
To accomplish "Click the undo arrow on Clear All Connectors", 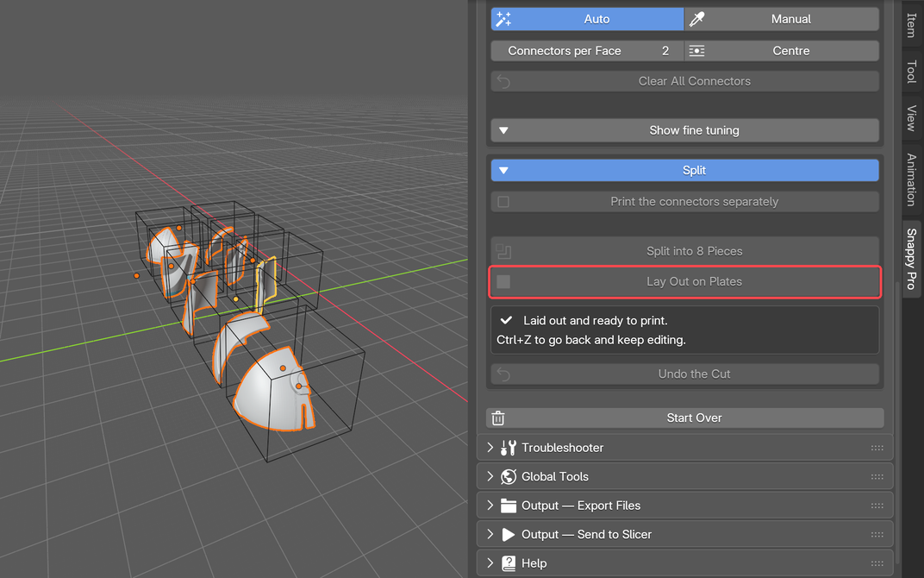I will tap(503, 81).
